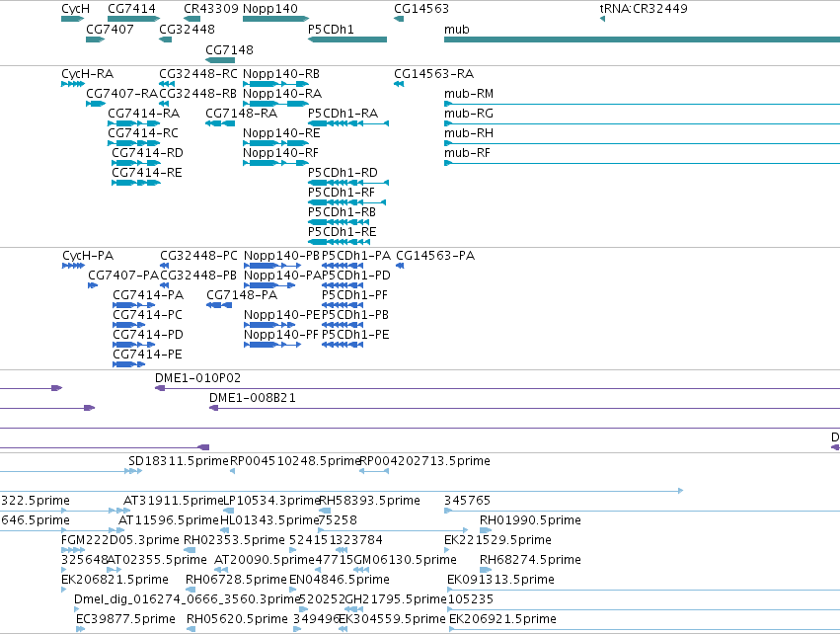Click the CG7414-PA protein label
840x634 pixels.
point(148,295)
